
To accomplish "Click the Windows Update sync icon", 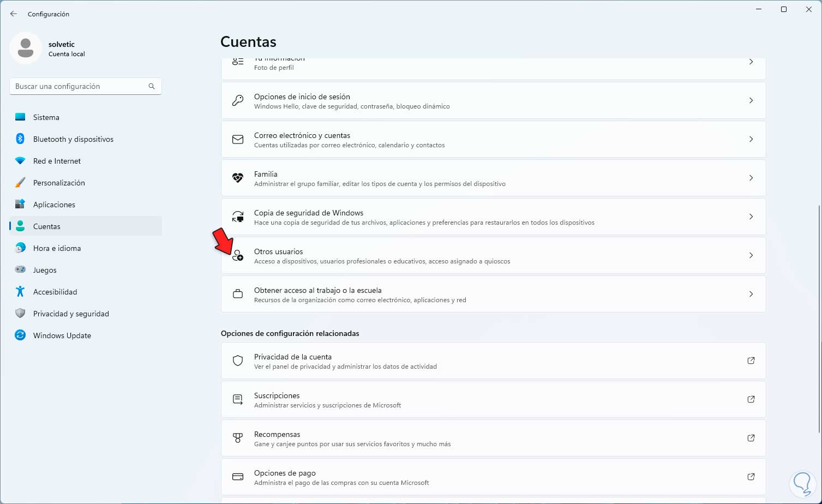I will [x=20, y=335].
